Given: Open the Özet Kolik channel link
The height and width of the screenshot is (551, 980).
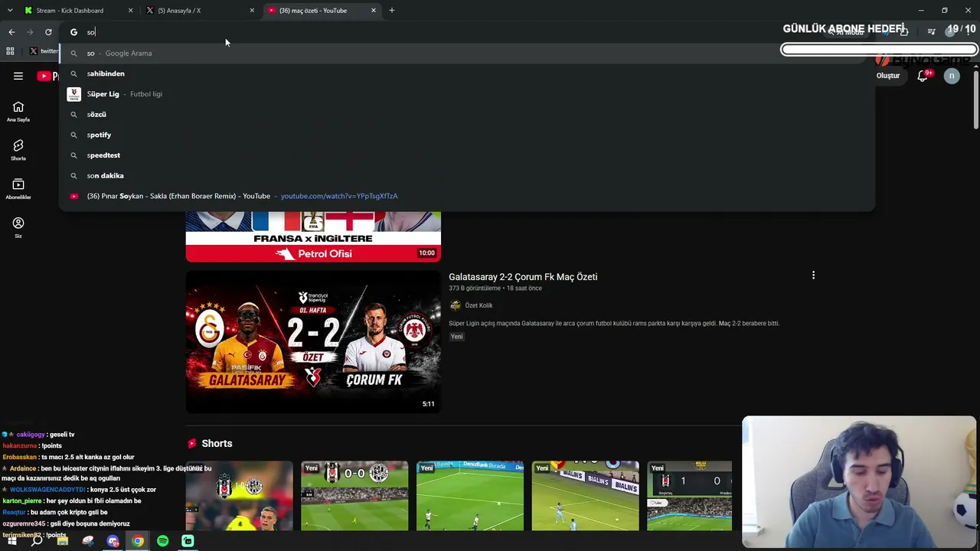Looking at the screenshot, I should pos(479,305).
